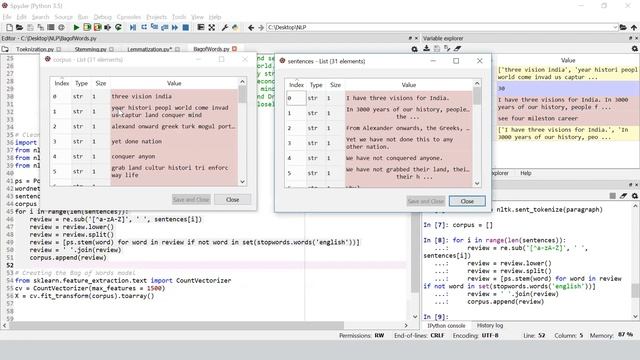Viewport: 640px width, 360px height.
Task: Import data icon in Variable explorer
Action: [x=427, y=49]
